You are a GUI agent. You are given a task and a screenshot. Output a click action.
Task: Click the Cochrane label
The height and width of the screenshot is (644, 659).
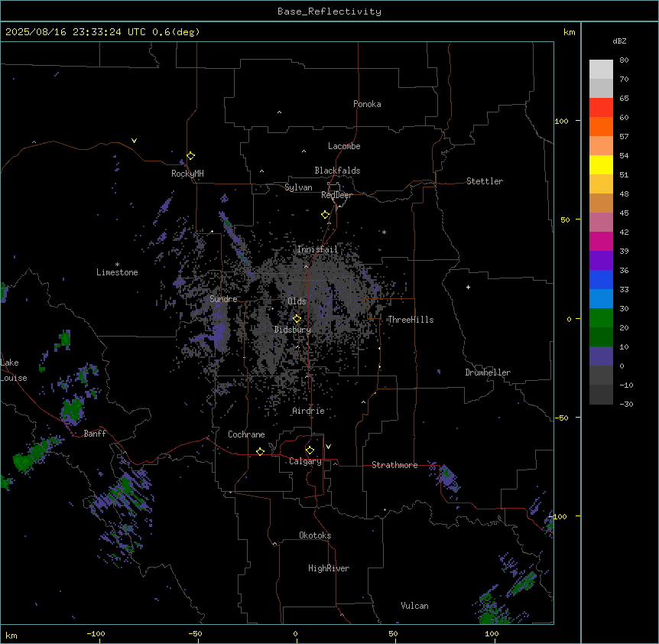[x=246, y=434]
